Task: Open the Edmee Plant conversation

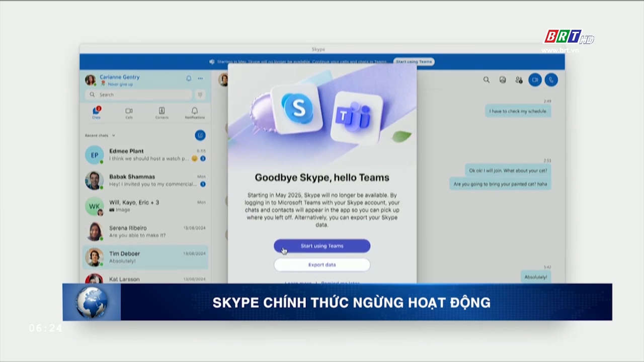Action: (x=145, y=155)
